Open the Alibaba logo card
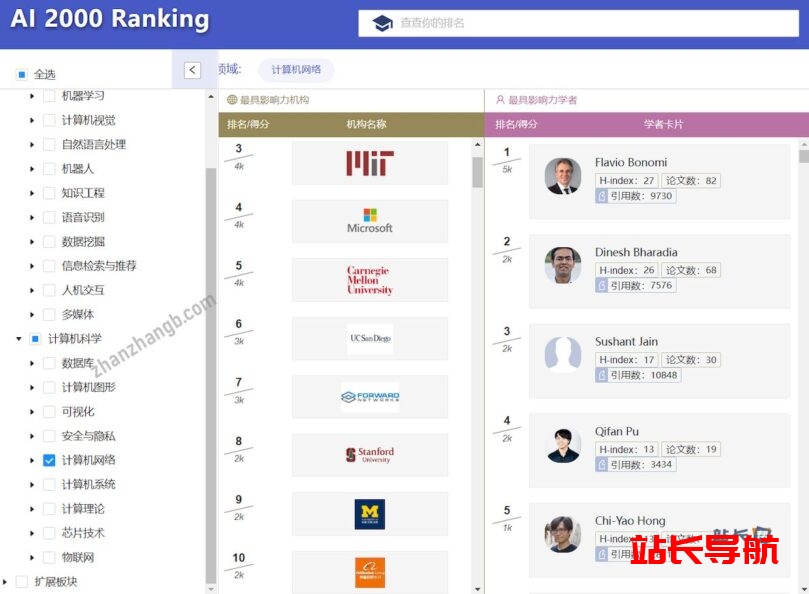 pos(370,572)
